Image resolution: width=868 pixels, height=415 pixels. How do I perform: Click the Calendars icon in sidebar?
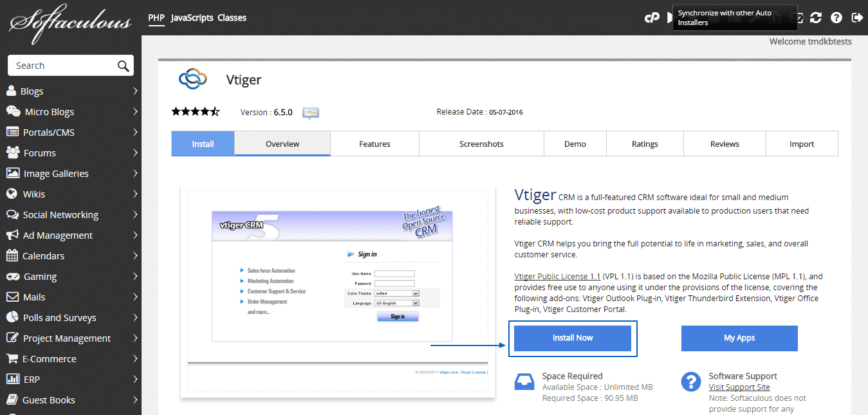tap(12, 255)
